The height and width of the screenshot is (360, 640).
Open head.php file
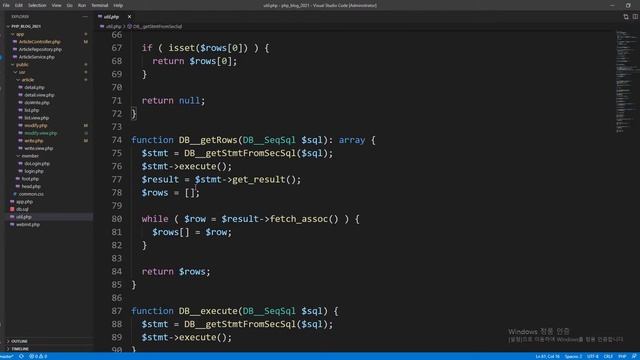pos(31,187)
